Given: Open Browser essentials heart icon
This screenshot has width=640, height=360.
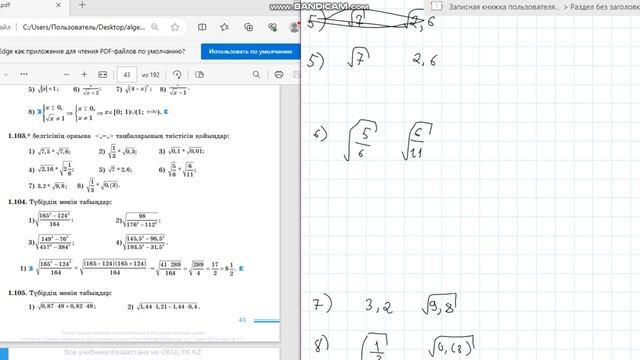Looking at the screenshot, I should click(273, 27).
